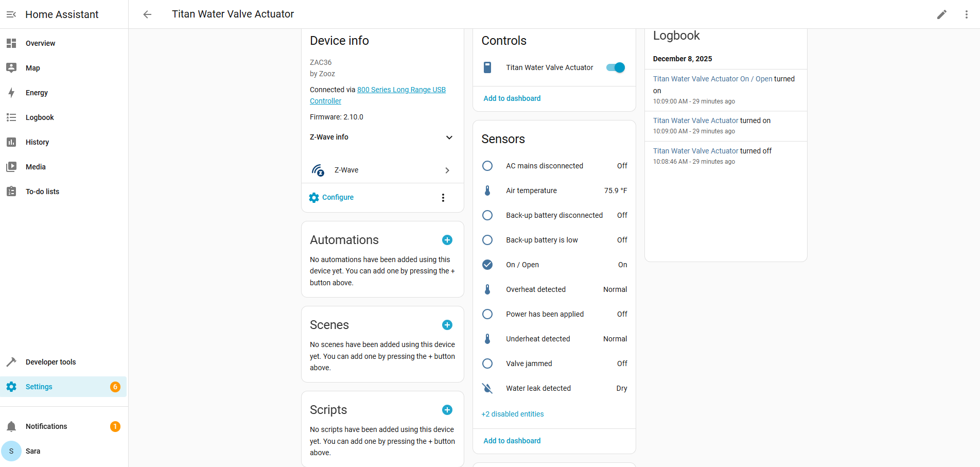Viewport: 980px width, 467px height.
Task: Add a new automation with plus icon
Action: click(447, 240)
